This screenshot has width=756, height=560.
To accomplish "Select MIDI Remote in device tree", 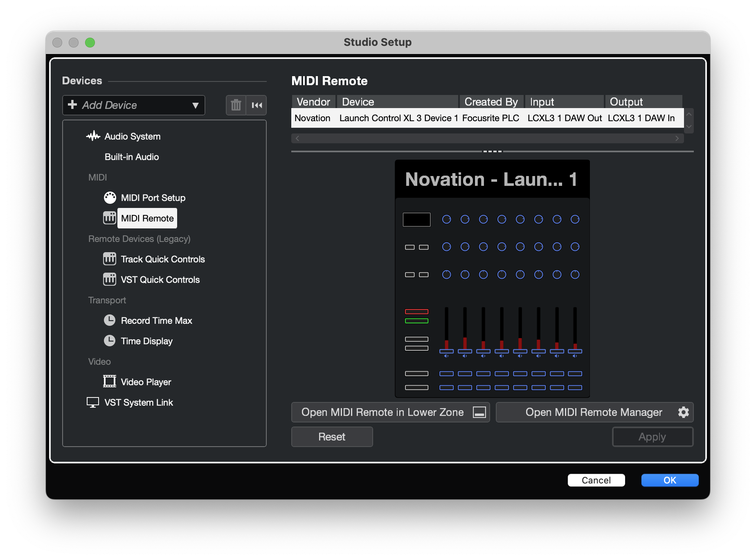I will pyautogui.click(x=147, y=218).
